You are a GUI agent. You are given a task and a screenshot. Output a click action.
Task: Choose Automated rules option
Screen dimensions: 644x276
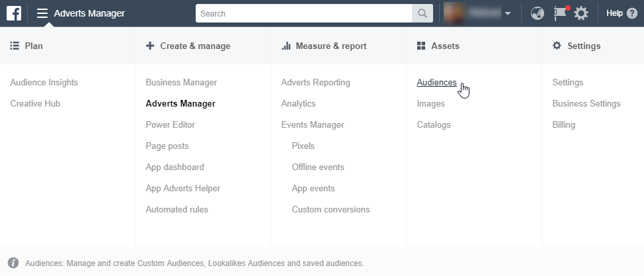click(177, 210)
